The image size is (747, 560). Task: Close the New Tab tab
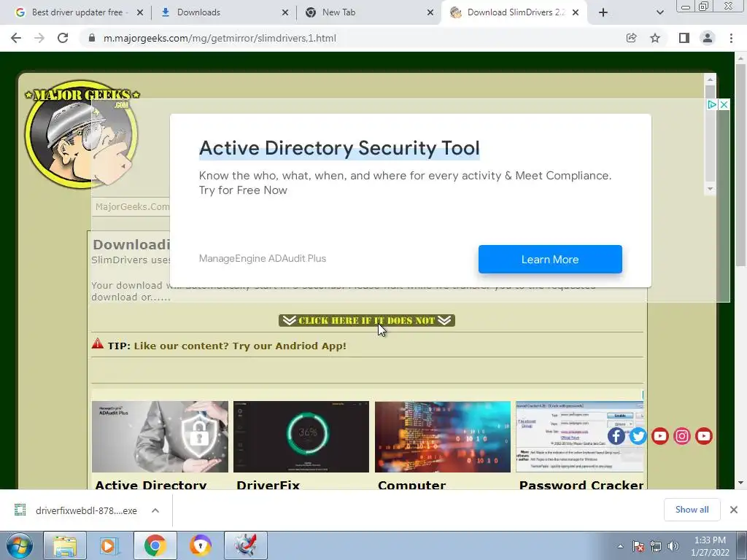point(430,12)
